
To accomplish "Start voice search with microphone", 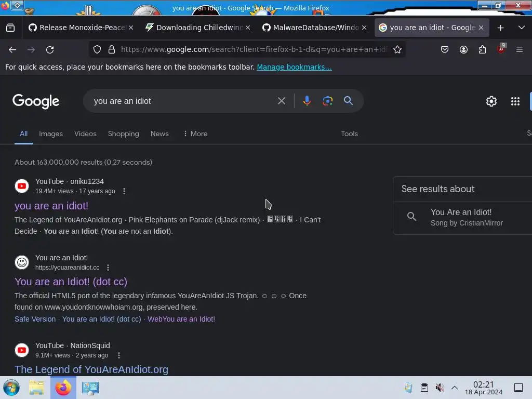I will point(307,101).
